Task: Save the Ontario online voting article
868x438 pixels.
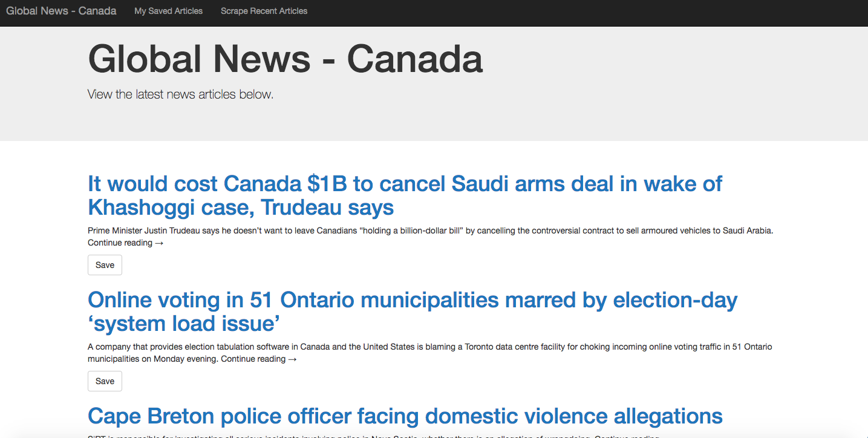Action: 105,381
